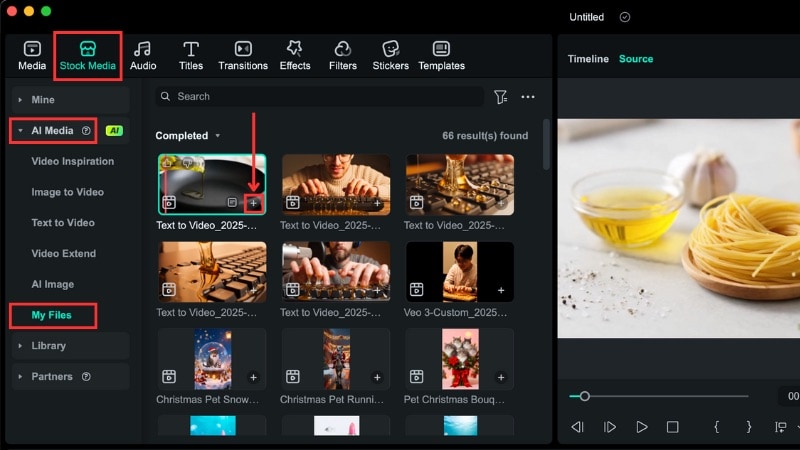This screenshot has width=800, height=450.
Task: Click the Search input field
Action: coord(320,96)
